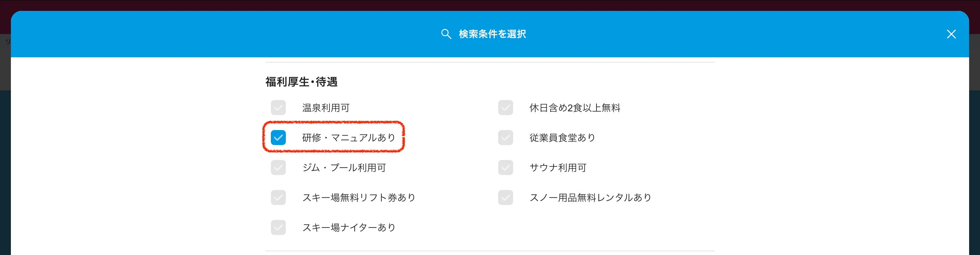Click the スキー場ナイターあり label text

[349, 228]
